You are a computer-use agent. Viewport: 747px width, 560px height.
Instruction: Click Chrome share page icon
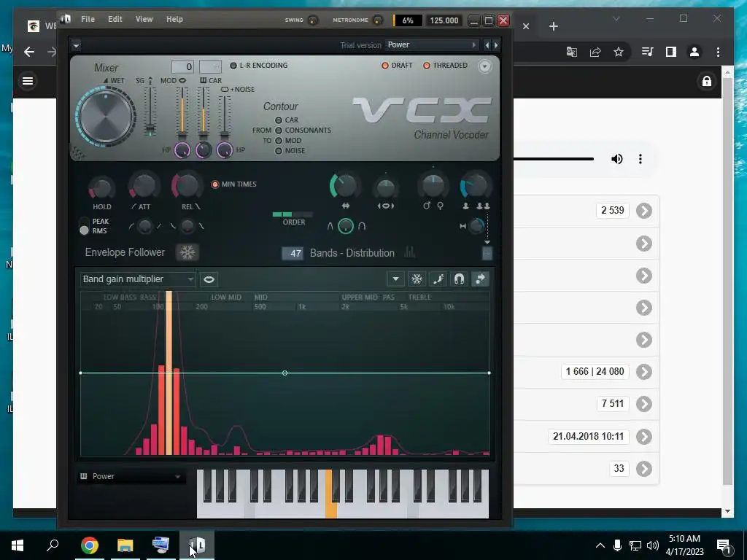click(x=595, y=52)
